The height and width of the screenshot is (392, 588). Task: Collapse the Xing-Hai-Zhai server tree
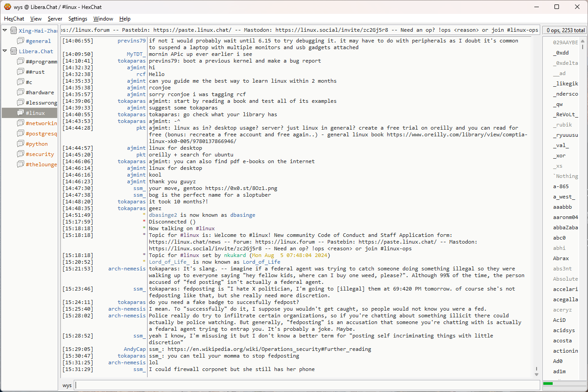[x=5, y=30]
